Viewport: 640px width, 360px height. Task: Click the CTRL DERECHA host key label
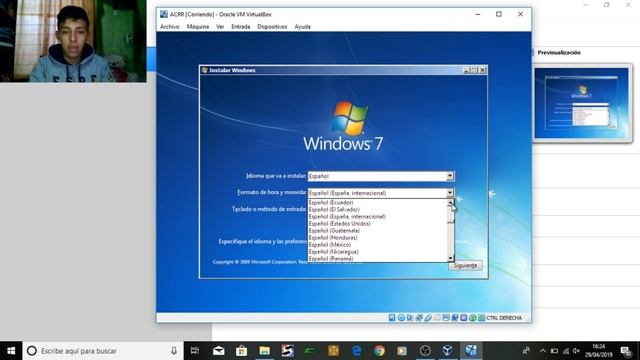pyautogui.click(x=504, y=318)
